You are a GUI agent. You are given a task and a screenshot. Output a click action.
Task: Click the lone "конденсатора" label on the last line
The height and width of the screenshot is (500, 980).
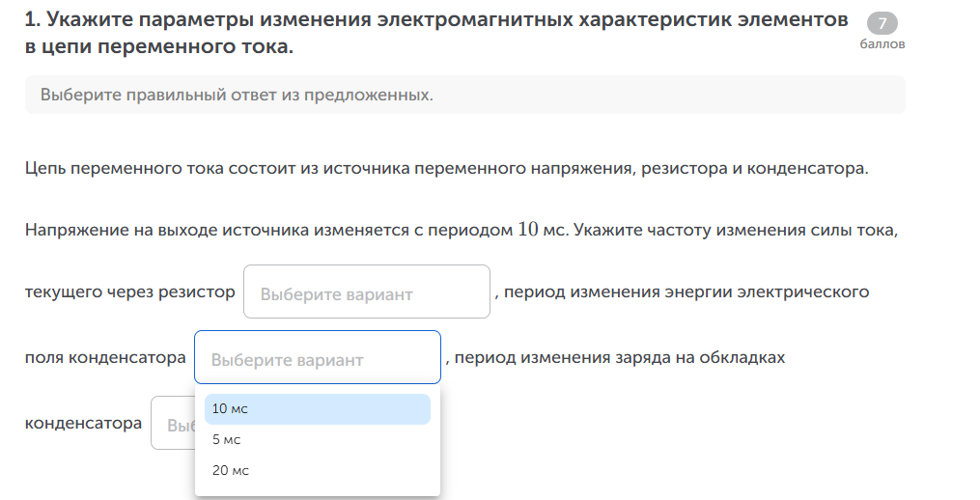83,423
